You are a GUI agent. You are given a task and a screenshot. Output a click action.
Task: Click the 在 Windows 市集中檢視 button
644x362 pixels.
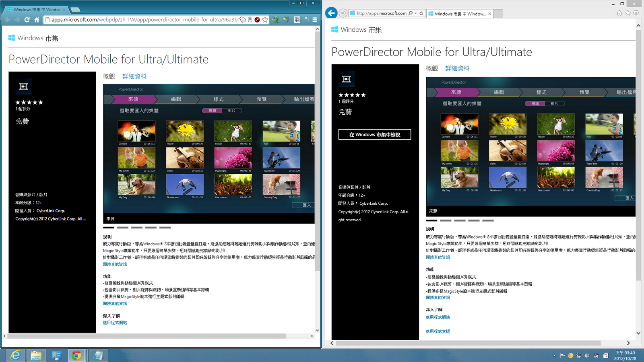375,134
